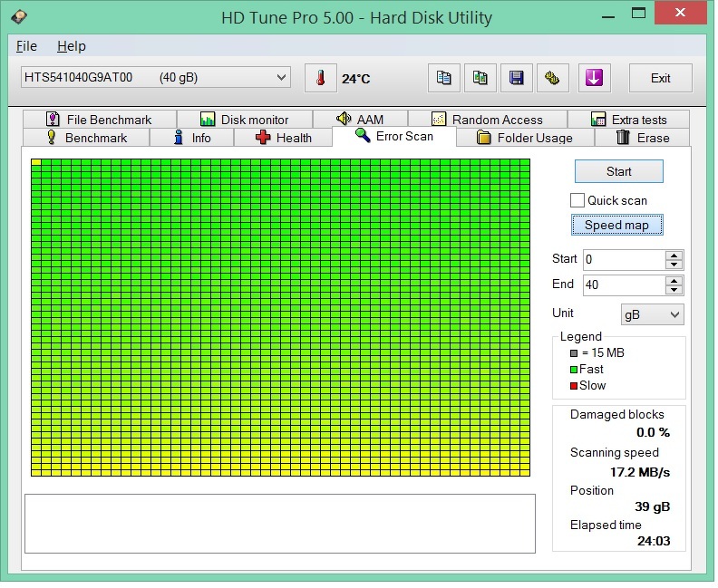Click the yellow first block in scan map
The image size is (718, 588).
(36, 162)
